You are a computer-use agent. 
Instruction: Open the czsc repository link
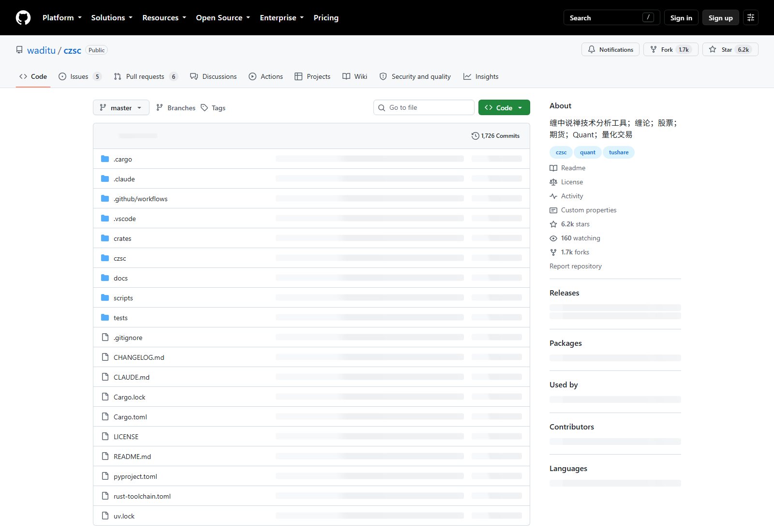(73, 50)
